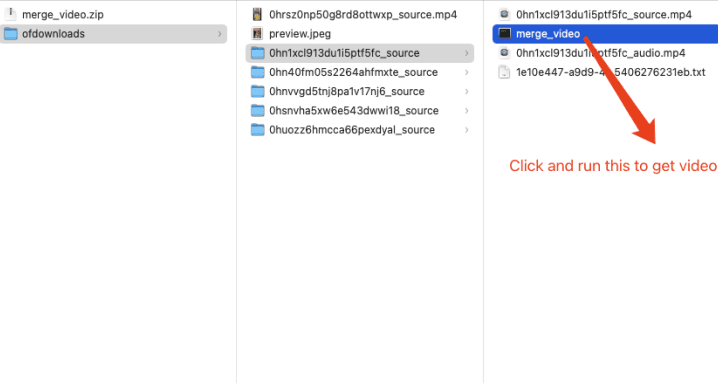Image resolution: width=718 pixels, height=384 pixels.
Task: Expand the 0hsnvha5xw6e543dwwi18_source folder chevron
Action: click(467, 111)
